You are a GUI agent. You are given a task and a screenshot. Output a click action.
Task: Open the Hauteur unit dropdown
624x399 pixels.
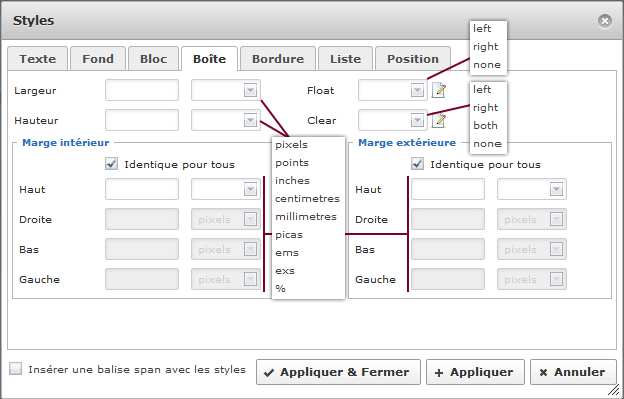[x=226, y=120]
